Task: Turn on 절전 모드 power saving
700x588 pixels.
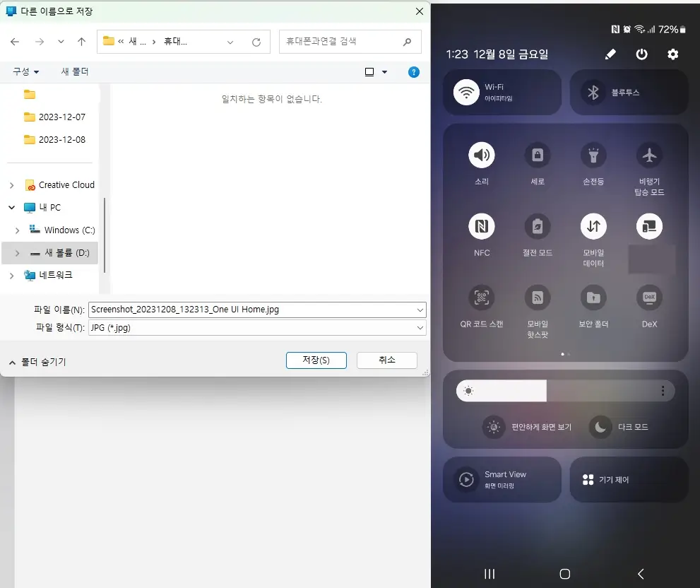Action: click(537, 226)
